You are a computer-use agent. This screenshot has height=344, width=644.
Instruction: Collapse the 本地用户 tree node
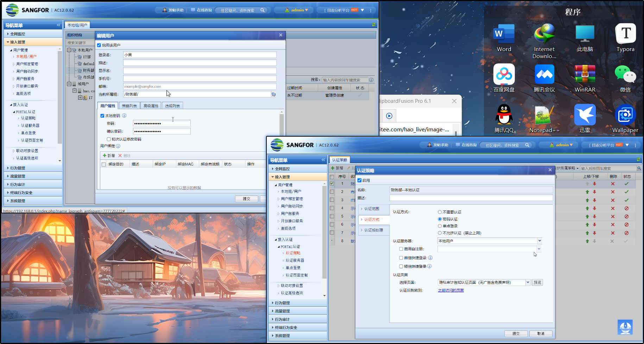point(69,50)
